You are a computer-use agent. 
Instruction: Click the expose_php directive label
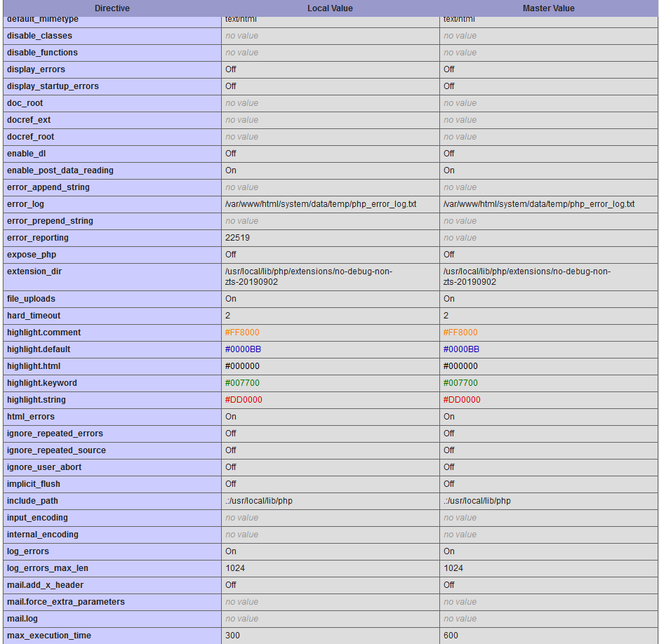[32, 255]
